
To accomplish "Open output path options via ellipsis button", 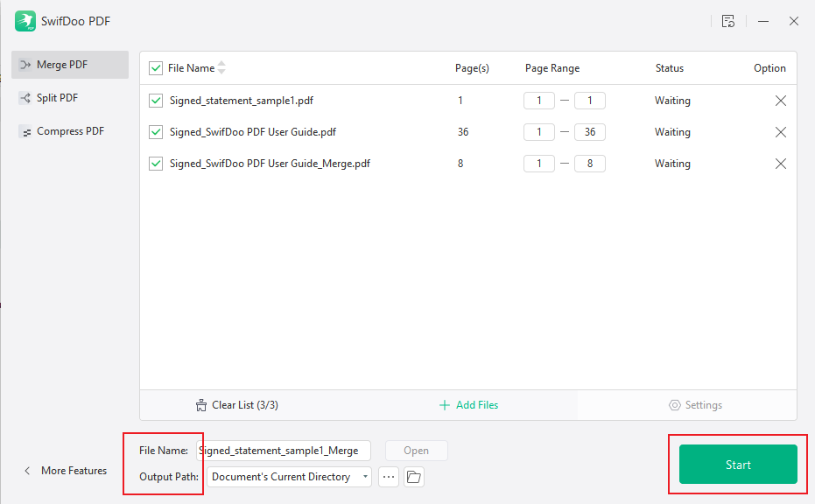I will (388, 477).
